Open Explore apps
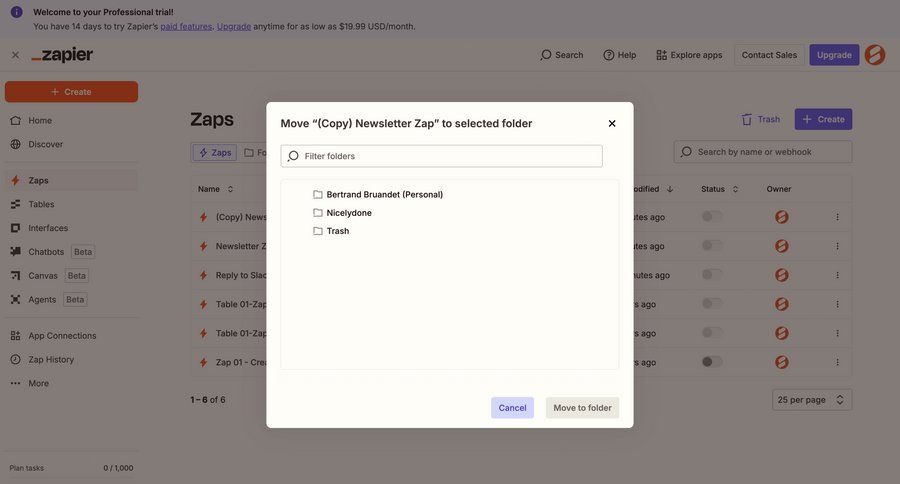Screen dimensions: 900x484 pos(689,55)
